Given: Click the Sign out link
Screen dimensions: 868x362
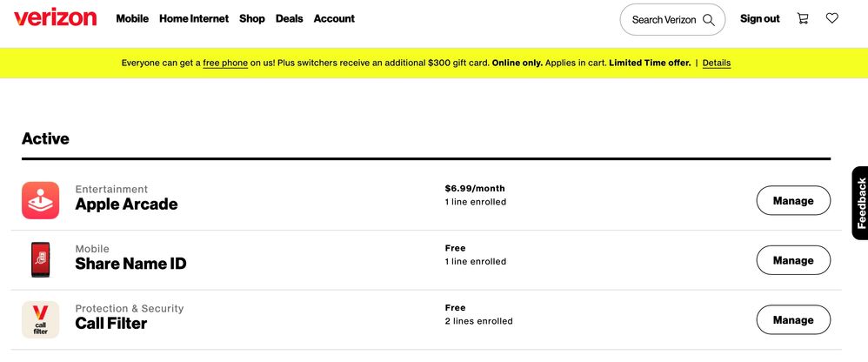Looking at the screenshot, I should pyautogui.click(x=759, y=18).
